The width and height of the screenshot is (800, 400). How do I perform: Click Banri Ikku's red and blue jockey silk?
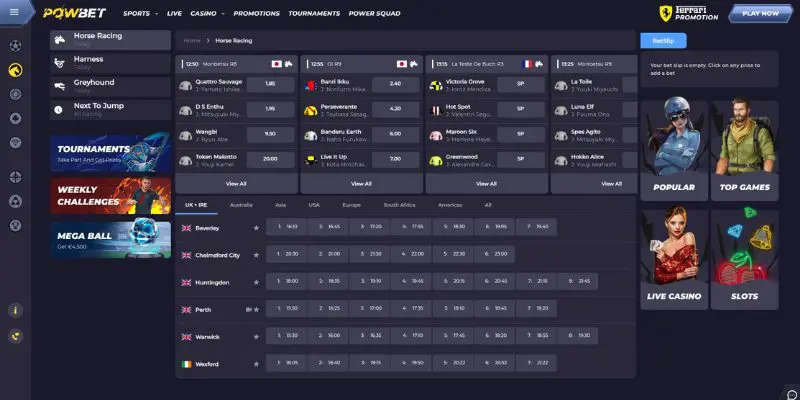coord(311,85)
